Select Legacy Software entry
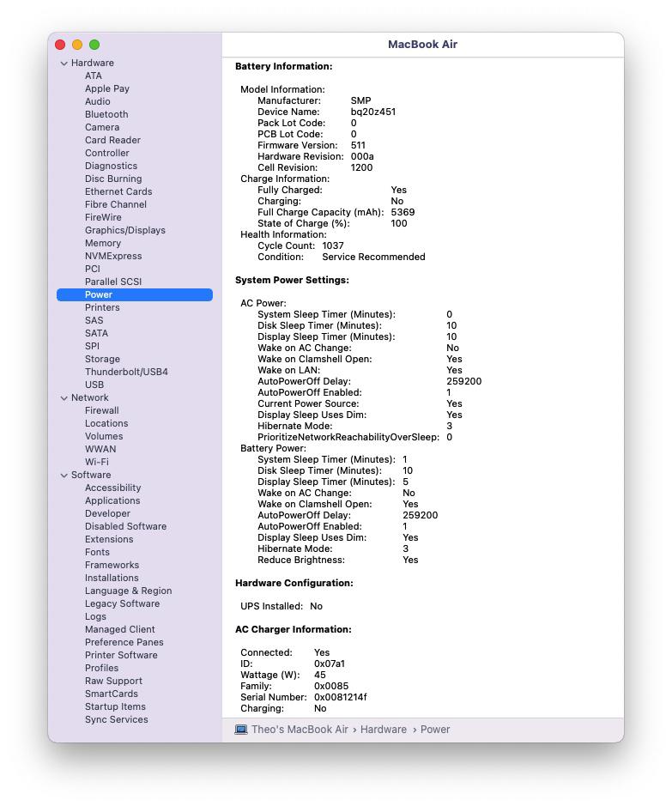The height and width of the screenshot is (806, 672). [x=122, y=604]
